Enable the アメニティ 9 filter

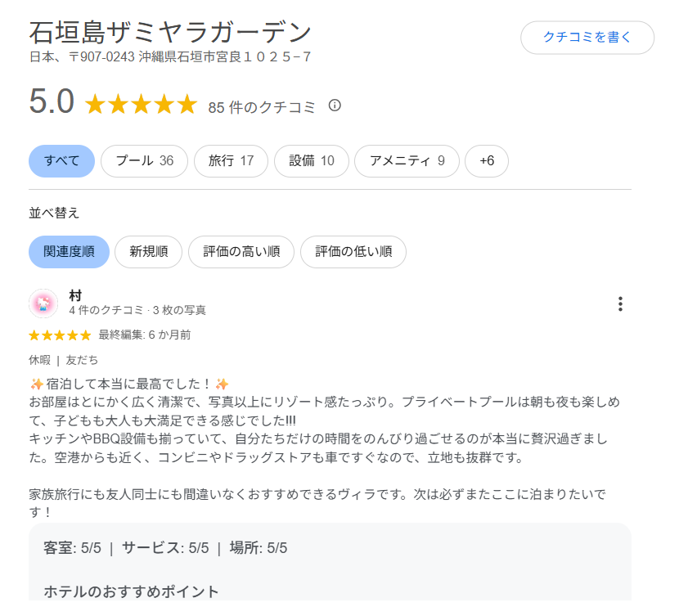[407, 161]
